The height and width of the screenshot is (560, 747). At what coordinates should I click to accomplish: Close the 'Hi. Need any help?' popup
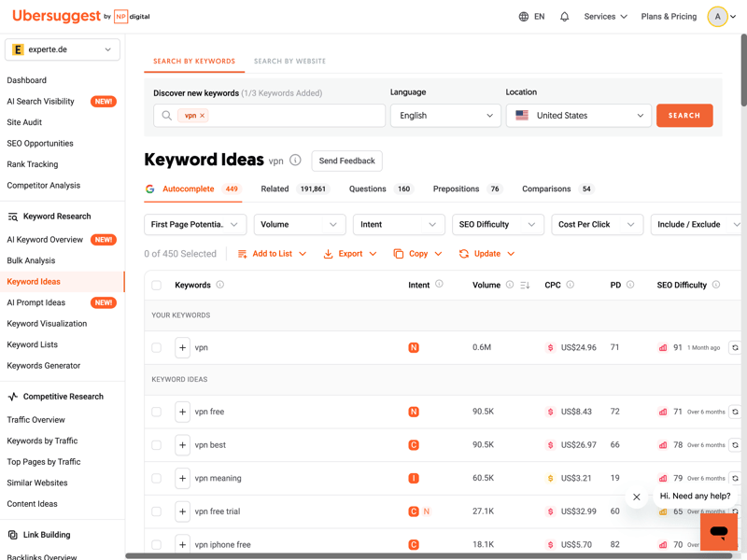637,497
